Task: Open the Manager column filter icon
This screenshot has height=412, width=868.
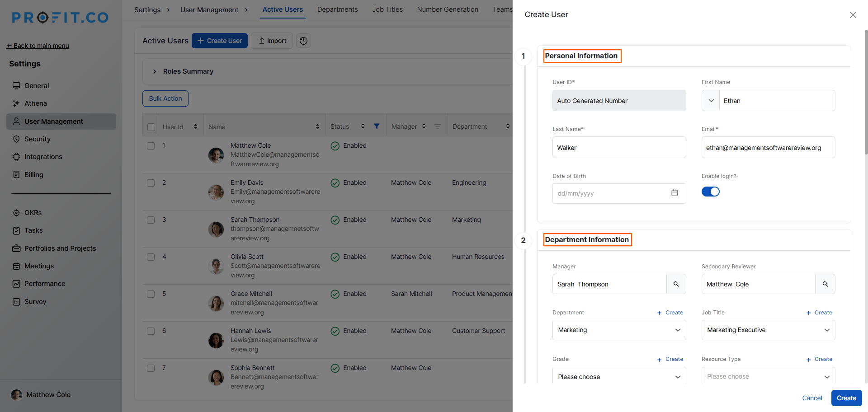Action: click(438, 126)
